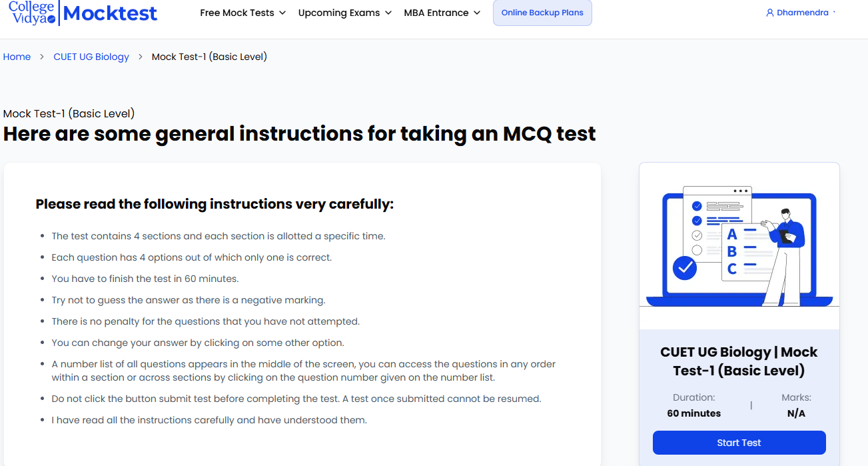Screen dimensions: 868x466
Task: Click Mock Test-1 (Basic Level) breadcrumb text
Action: (x=209, y=57)
